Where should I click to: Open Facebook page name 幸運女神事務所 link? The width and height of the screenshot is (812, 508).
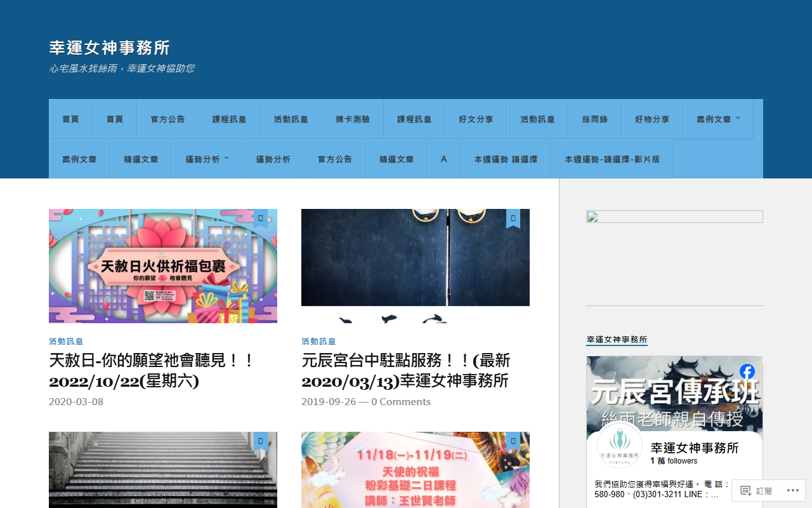(x=695, y=448)
